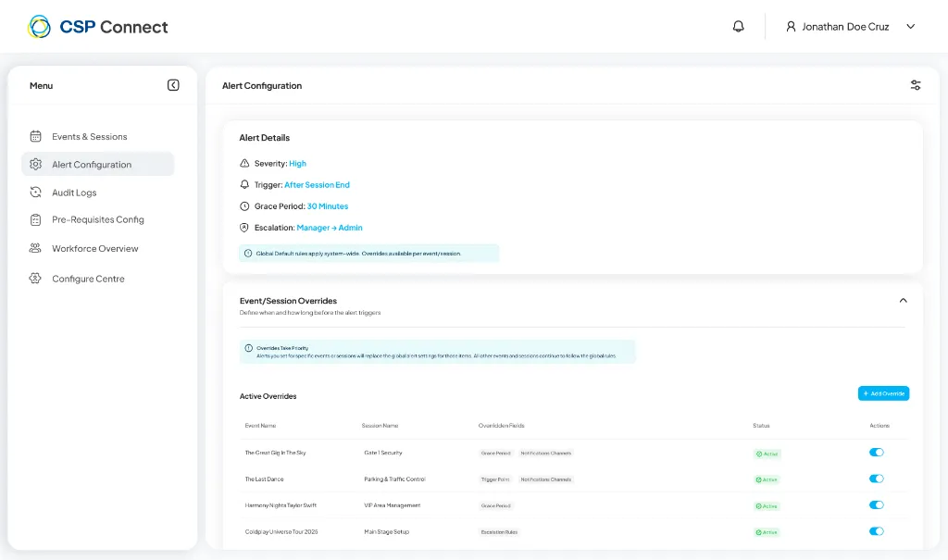Click Active status badge for Gate 1 Security

point(767,454)
